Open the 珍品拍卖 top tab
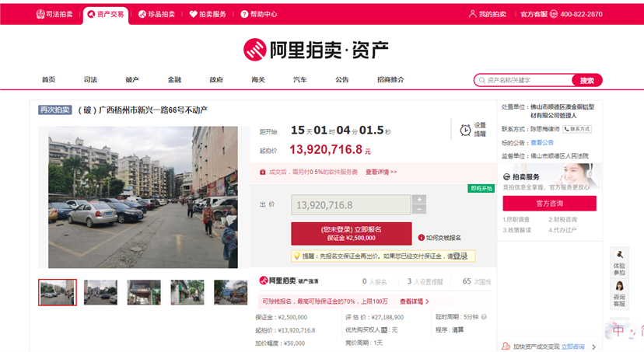The width and height of the screenshot is (644, 352). [x=156, y=14]
